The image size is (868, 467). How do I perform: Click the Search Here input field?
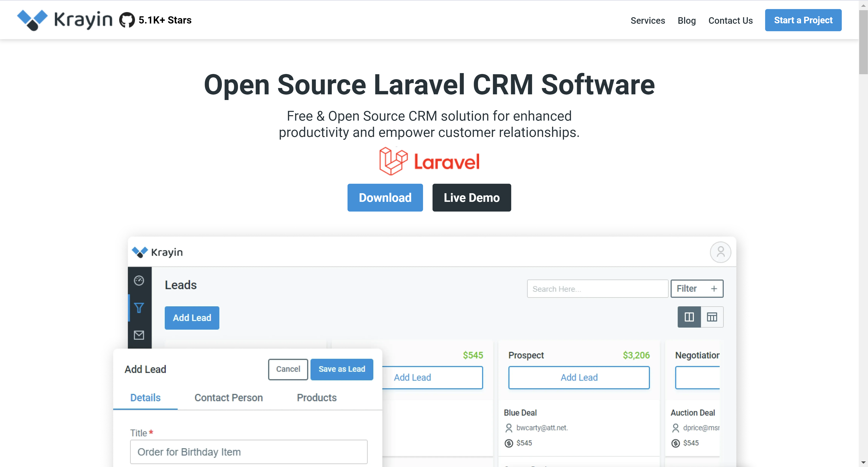[x=597, y=289]
